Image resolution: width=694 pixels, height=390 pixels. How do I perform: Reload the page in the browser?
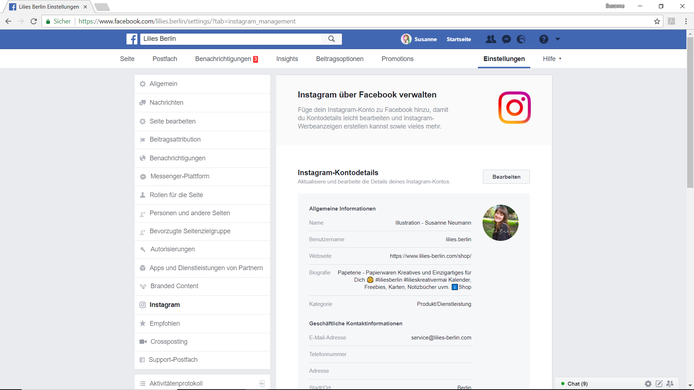[x=34, y=21]
